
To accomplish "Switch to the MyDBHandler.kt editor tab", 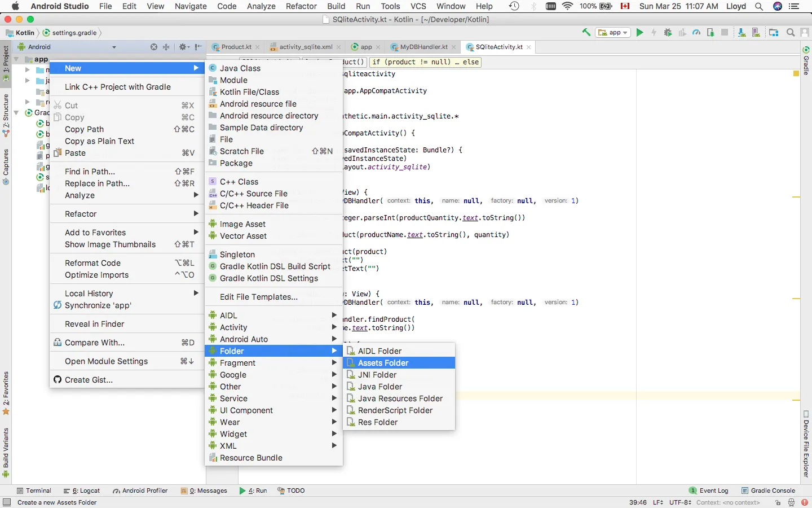I will 423,47.
